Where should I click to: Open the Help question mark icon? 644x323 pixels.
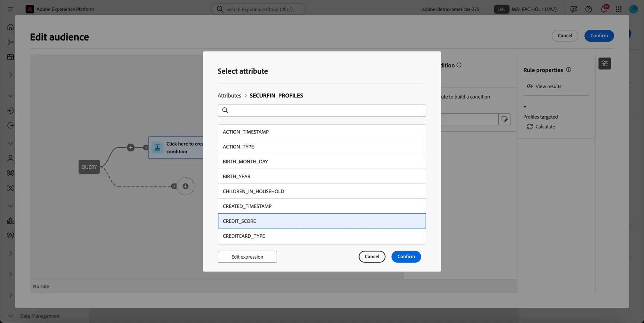pyautogui.click(x=589, y=9)
